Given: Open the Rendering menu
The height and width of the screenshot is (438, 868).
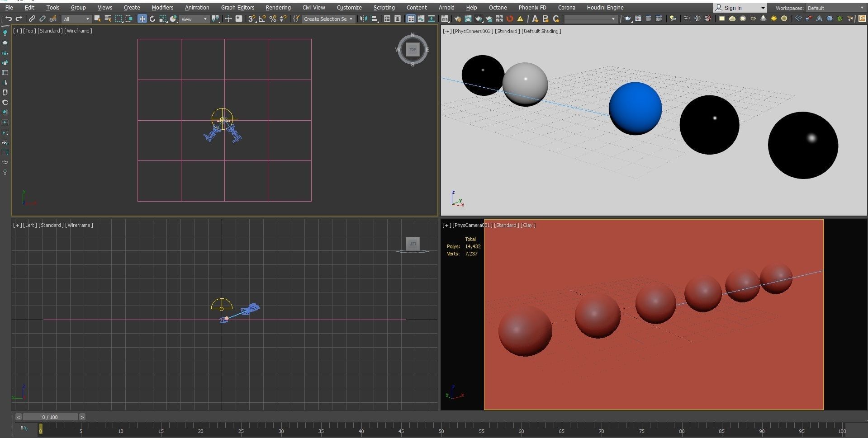Looking at the screenshot, I should coord(278,8).
